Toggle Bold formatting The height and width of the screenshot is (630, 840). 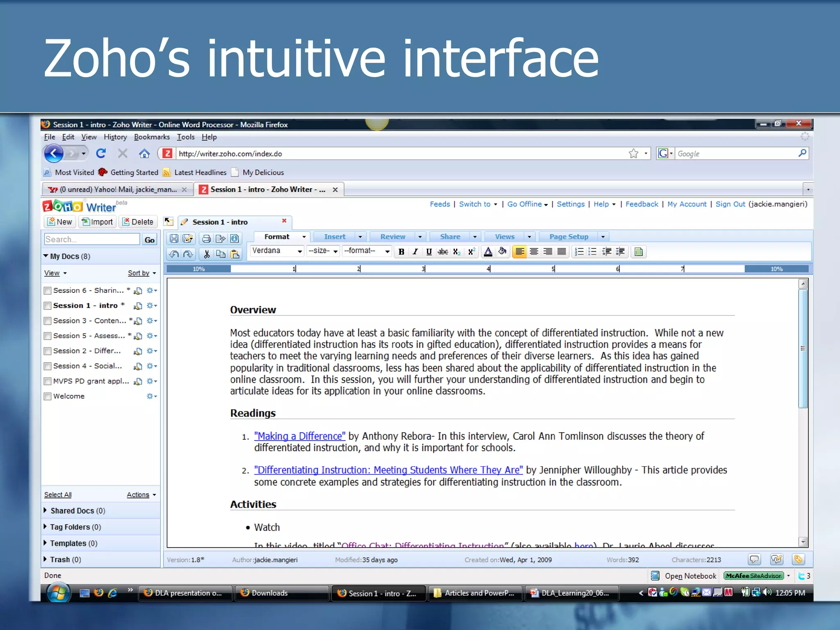[x=402, y=252]
